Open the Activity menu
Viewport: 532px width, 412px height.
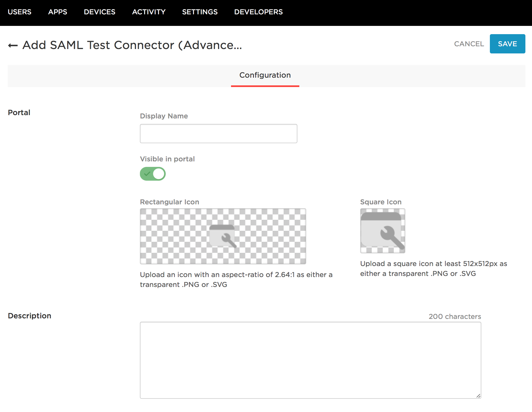[149, 12]
